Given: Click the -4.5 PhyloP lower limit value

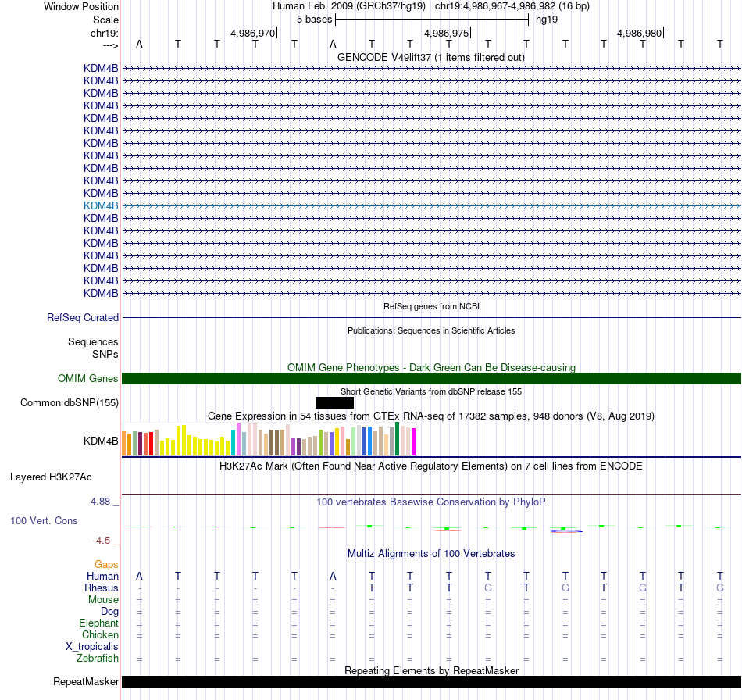Looking at the screenshot, I should [102, 541].
